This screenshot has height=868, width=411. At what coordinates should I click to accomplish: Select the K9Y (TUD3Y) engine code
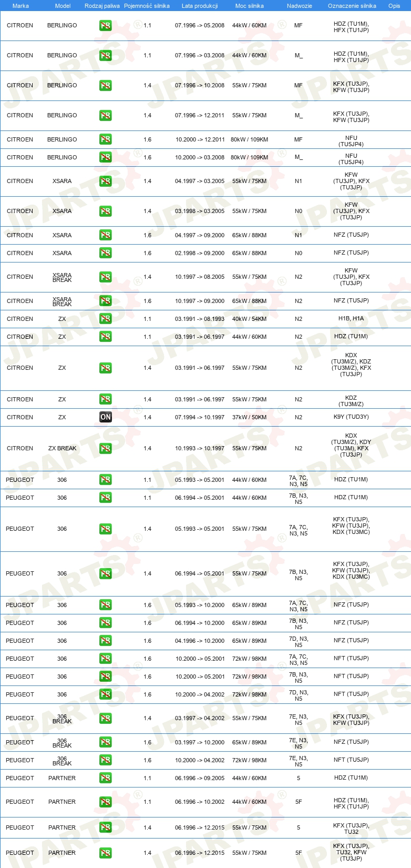351,417
